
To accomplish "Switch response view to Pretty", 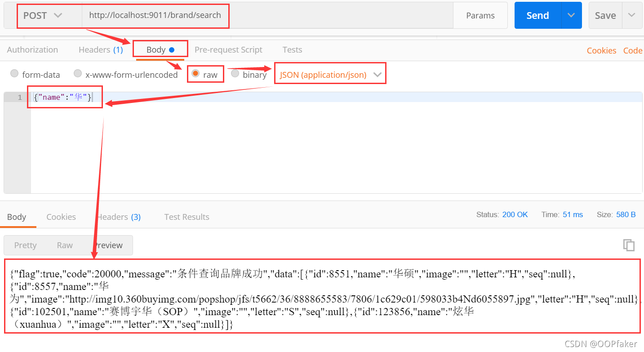I will (25, 245).
